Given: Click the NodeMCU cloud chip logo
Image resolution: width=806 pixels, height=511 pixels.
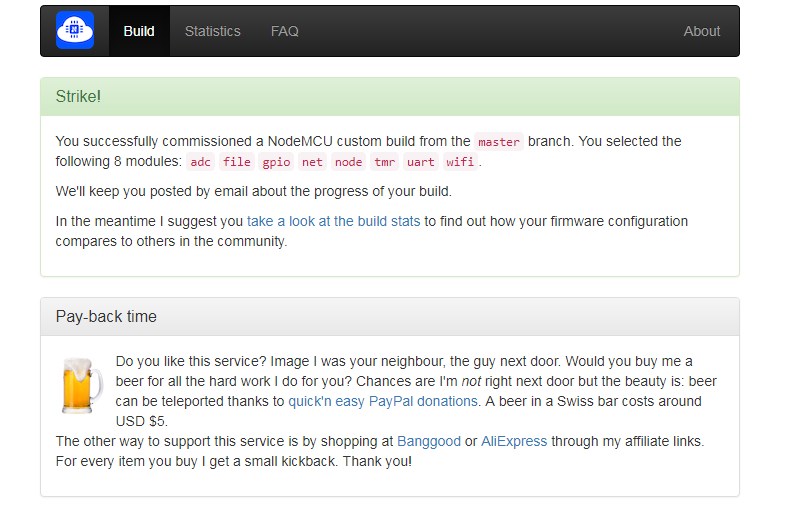Looking at the screenshot, I should coord(75,31).
